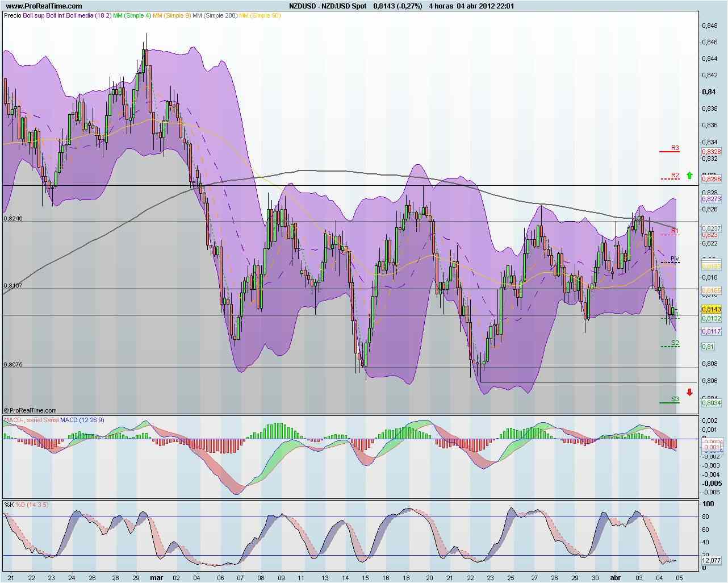Toggle the MM (Simple 4) legend item
This screenshot has height=583, width=728.
[132, 15]
